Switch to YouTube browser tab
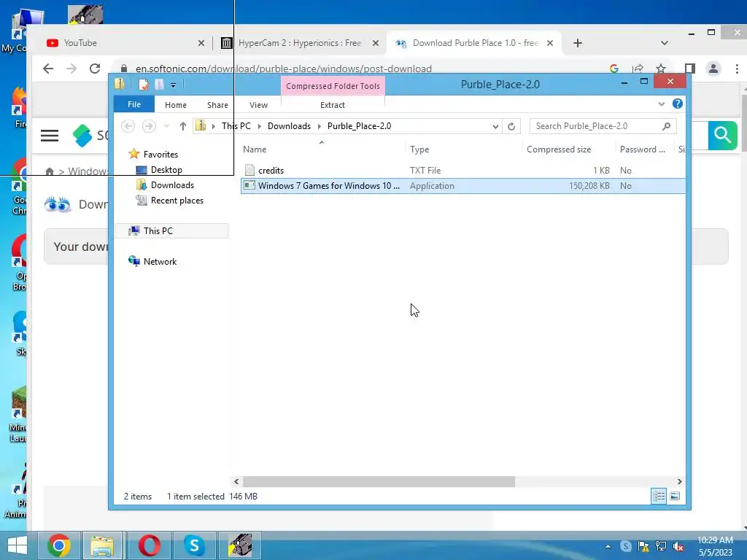Screen dimensions: 747x560 [x=122, y=43]
